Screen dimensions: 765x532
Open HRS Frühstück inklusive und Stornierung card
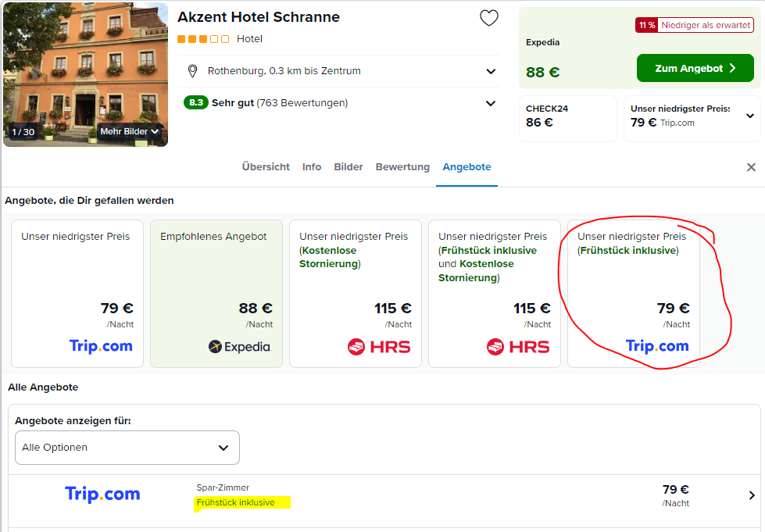[x=494, y=294]
